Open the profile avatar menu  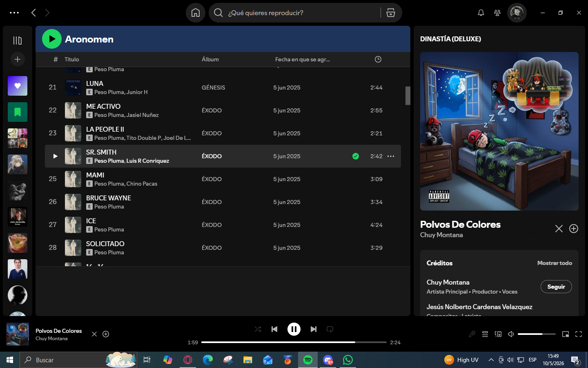tap(517, 13)
